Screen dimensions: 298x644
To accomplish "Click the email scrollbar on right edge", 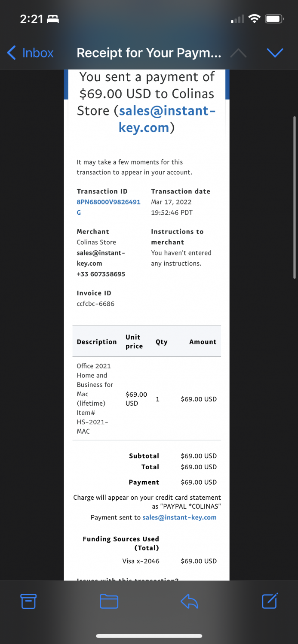I will point(295,197).
